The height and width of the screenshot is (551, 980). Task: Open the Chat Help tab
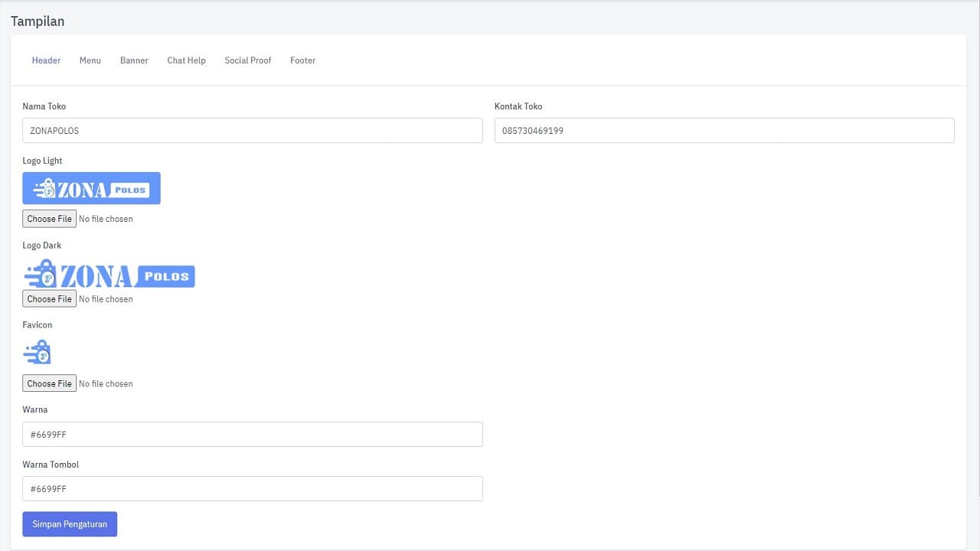[x=186, y=60]
